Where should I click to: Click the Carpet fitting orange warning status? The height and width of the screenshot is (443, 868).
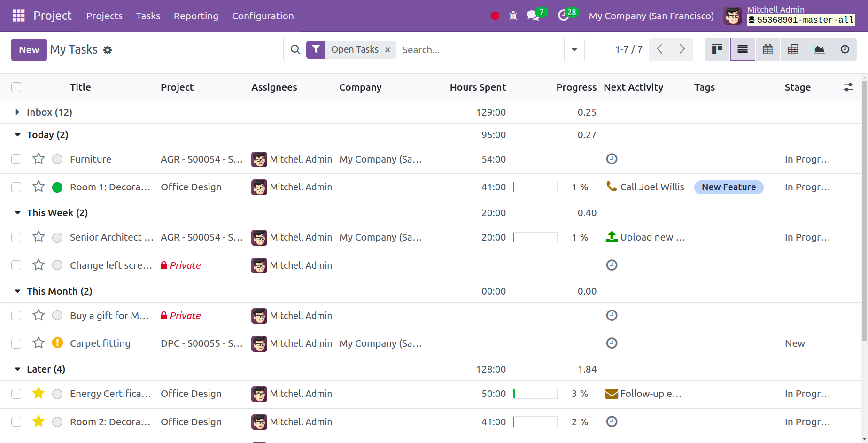tap(57, 343)
